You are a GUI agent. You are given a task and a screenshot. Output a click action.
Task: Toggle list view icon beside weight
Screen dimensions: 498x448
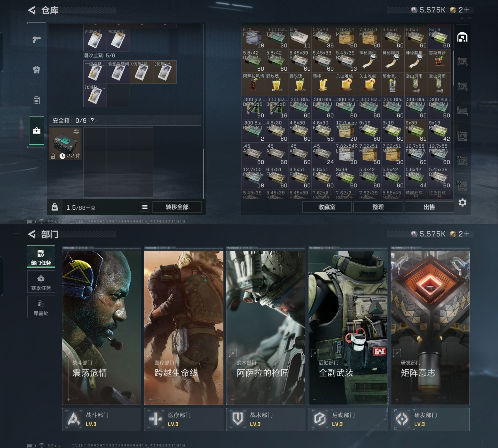(x=145, y=207)
